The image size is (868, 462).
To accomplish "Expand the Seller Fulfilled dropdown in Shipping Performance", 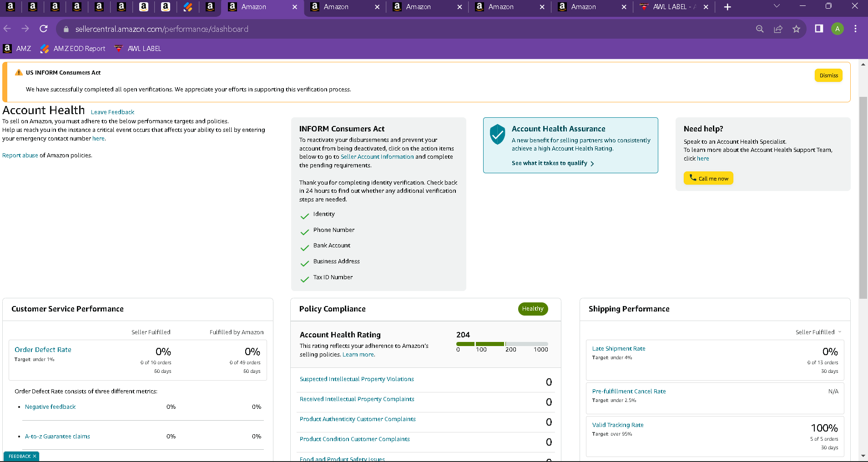I will click(x=818, y=332).
